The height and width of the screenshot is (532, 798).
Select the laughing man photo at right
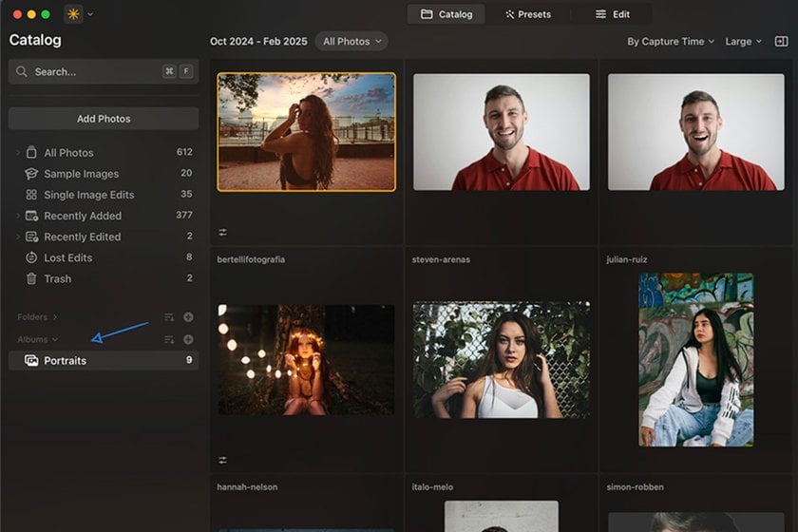click(x=696, y=132)
